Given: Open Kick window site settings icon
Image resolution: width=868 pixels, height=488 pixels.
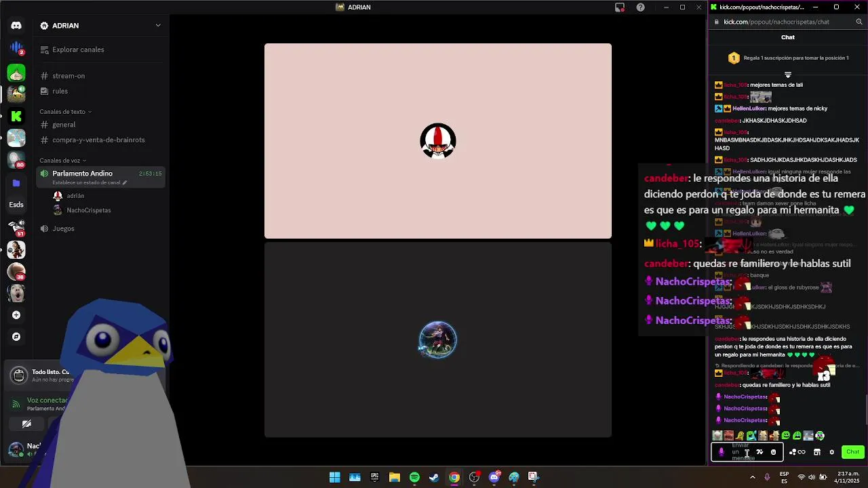Looking at the screenshot, I should pyautogui.click(x=716, y=22).
